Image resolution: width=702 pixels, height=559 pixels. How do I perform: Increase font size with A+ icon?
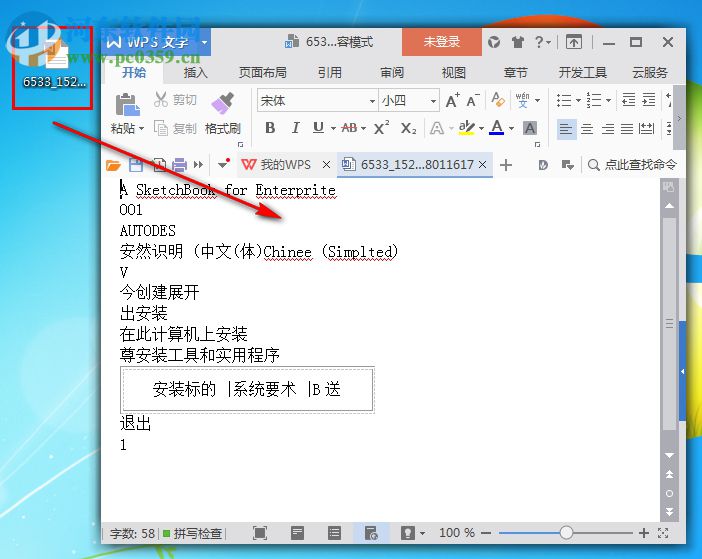click(452, 101)
